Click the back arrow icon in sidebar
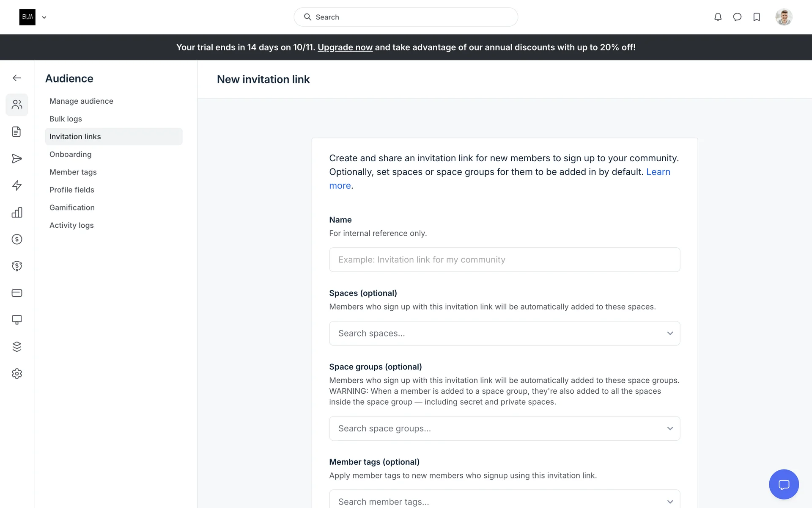The image size is (812, 508). [17, 78]
